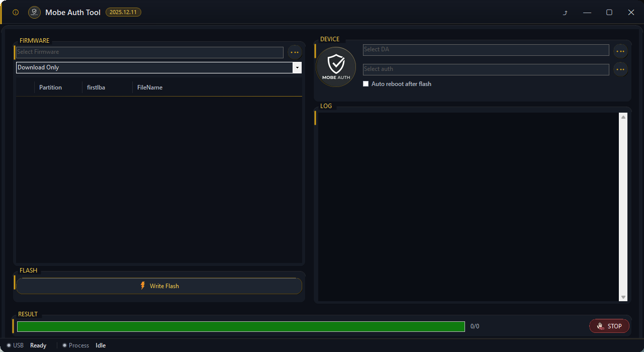
Task: Browse for DA file with three-dots button
Action: 620,51
